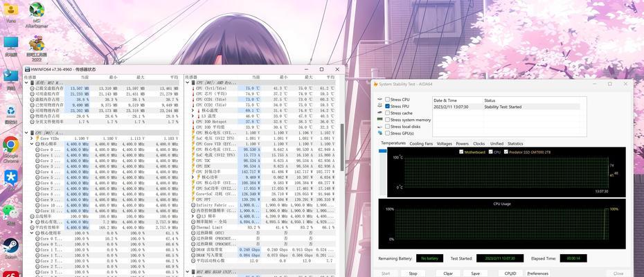Screen dimensions: 644x277
Task: Toggle the CPU temperature graph checkbox
Action: (x=490, y=152)
